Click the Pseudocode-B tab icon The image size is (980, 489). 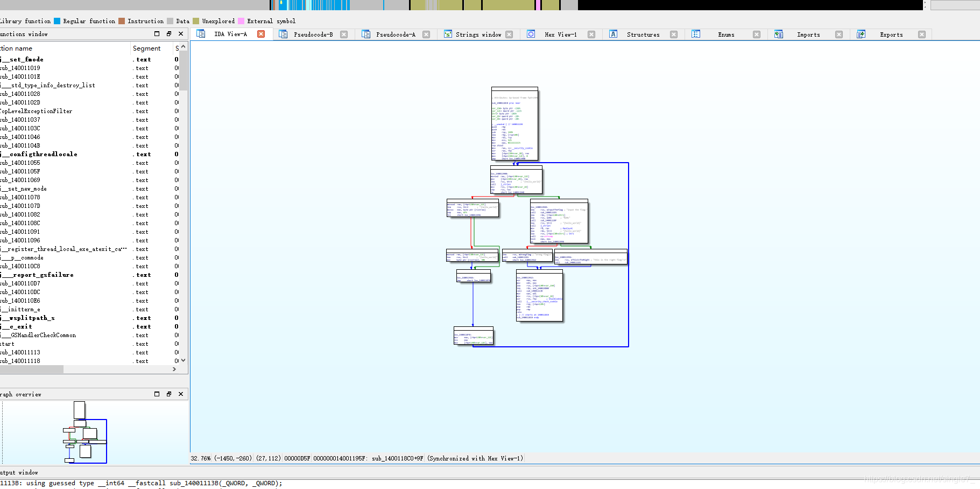(x=283, y=34)
